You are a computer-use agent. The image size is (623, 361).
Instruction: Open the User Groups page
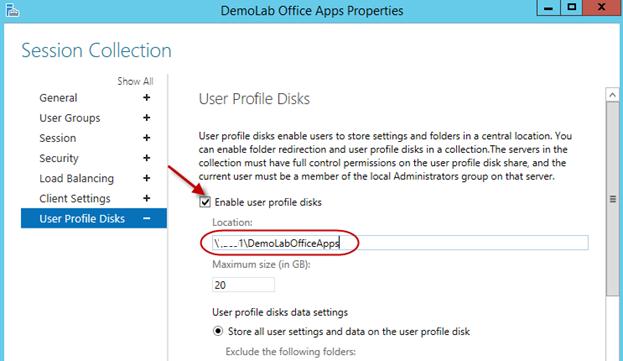70,118
